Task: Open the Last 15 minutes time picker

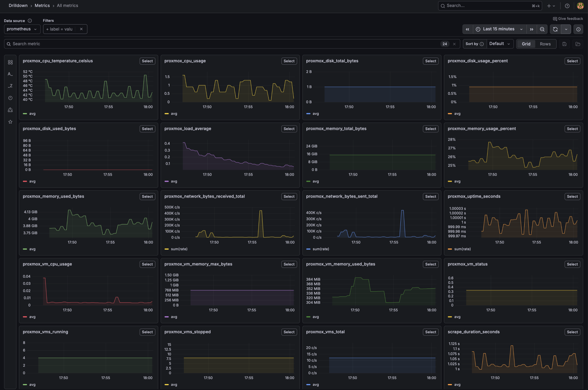Action: pyautogui.click(x=500, y=29)
